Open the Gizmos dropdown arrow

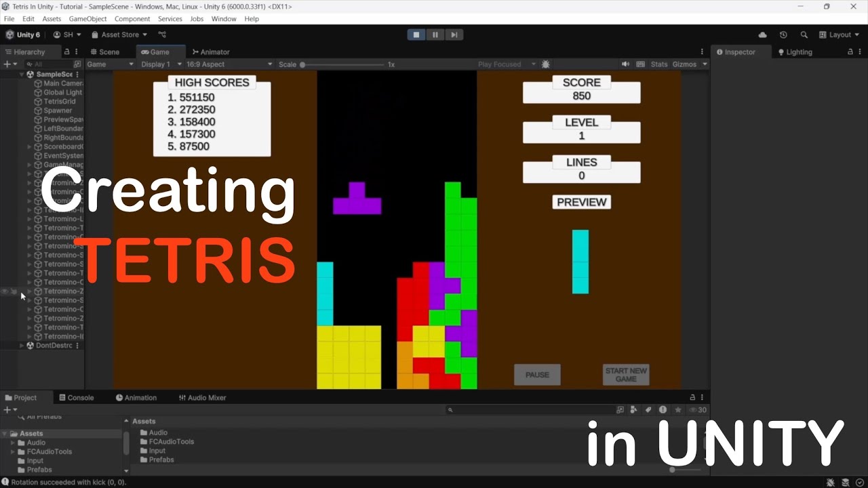705,64
